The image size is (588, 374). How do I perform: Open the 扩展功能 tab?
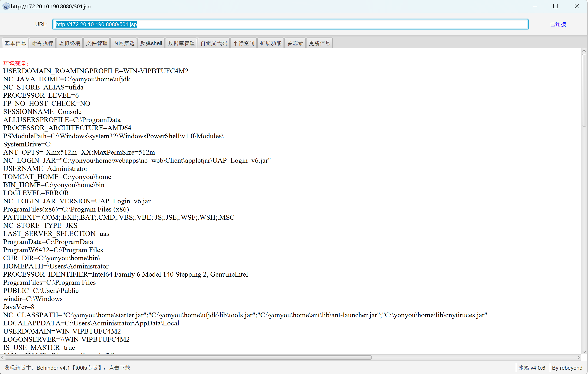click(271, 43)
